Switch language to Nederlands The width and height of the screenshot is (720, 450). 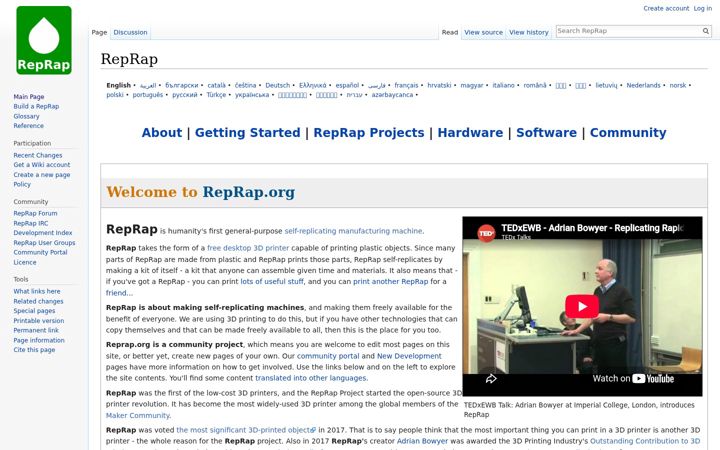click(x=643, y=85)
